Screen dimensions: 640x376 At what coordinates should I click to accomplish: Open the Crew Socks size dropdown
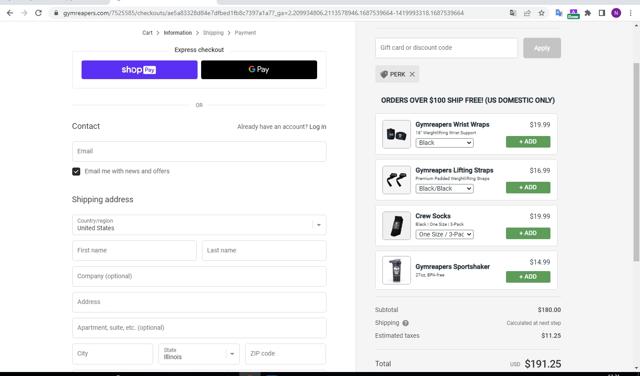444,234
